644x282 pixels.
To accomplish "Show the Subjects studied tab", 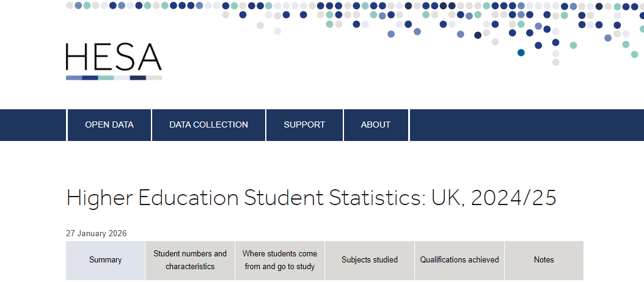I will [x=370, y=260].
